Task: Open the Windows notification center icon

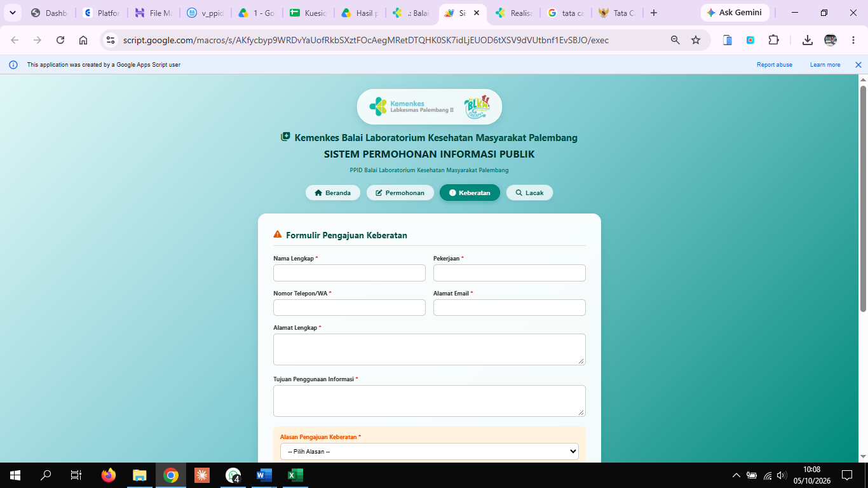Action: click(x=847, y=475)
